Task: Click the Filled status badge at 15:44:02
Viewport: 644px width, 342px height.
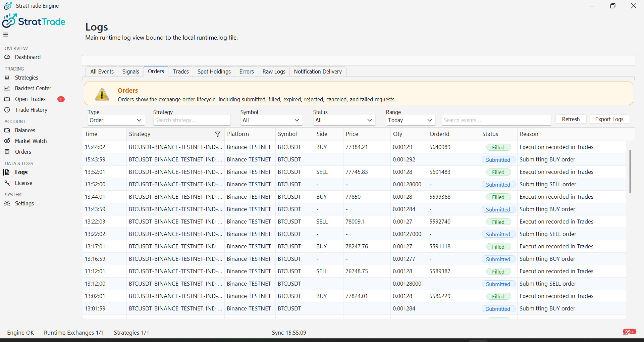Action: click(498, 147)
